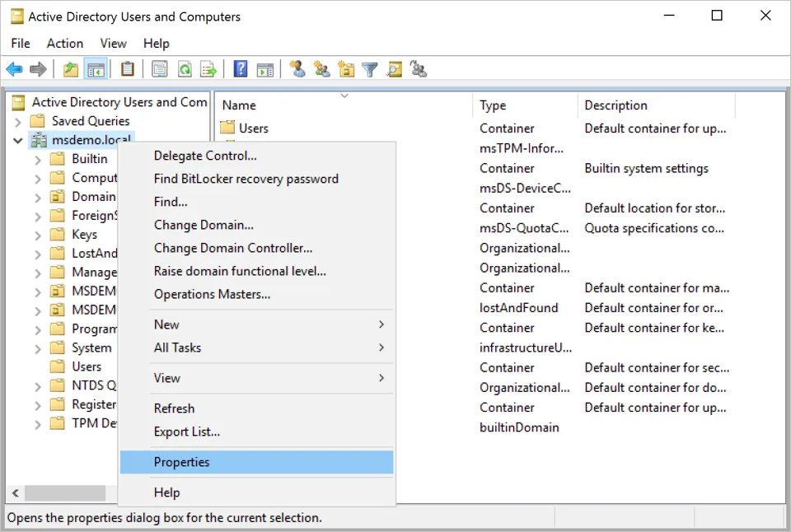Open Help via blue question mark icon
Viewport: 791px width, 532px height.
pyautogui.click(x=241, y=69)
